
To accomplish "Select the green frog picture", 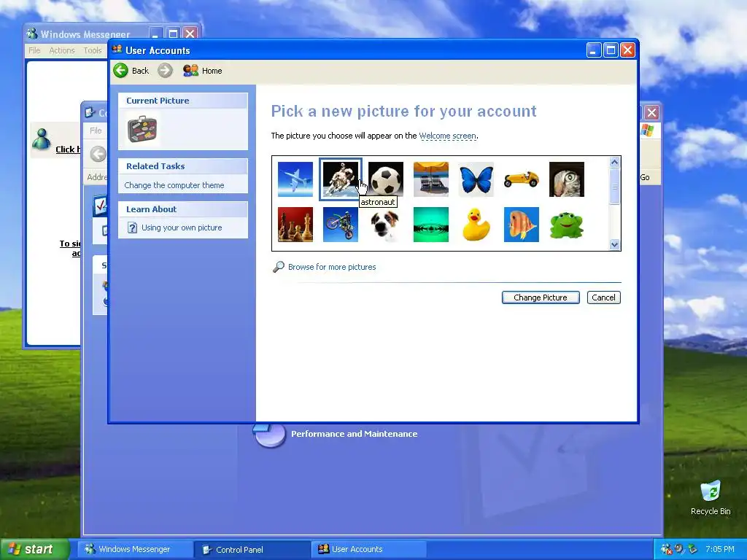I will point(566,225).
